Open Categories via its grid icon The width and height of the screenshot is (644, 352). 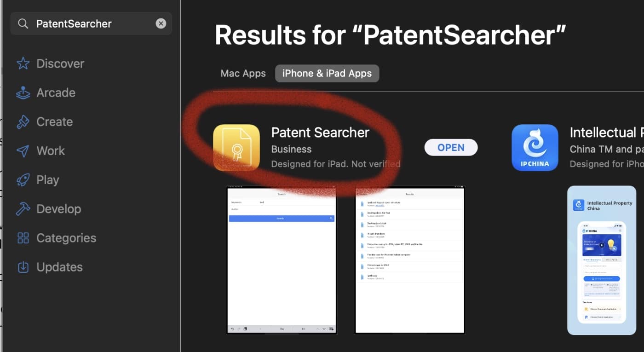click(23, 238)
